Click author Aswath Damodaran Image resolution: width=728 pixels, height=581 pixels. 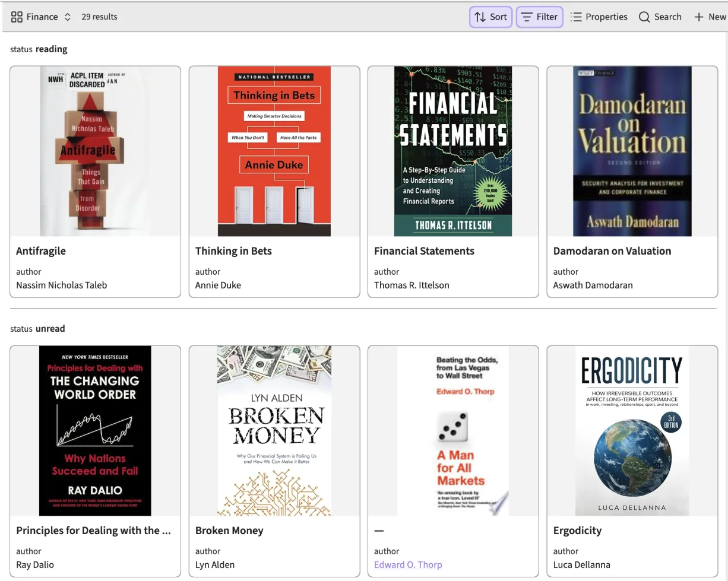[593, 285]
